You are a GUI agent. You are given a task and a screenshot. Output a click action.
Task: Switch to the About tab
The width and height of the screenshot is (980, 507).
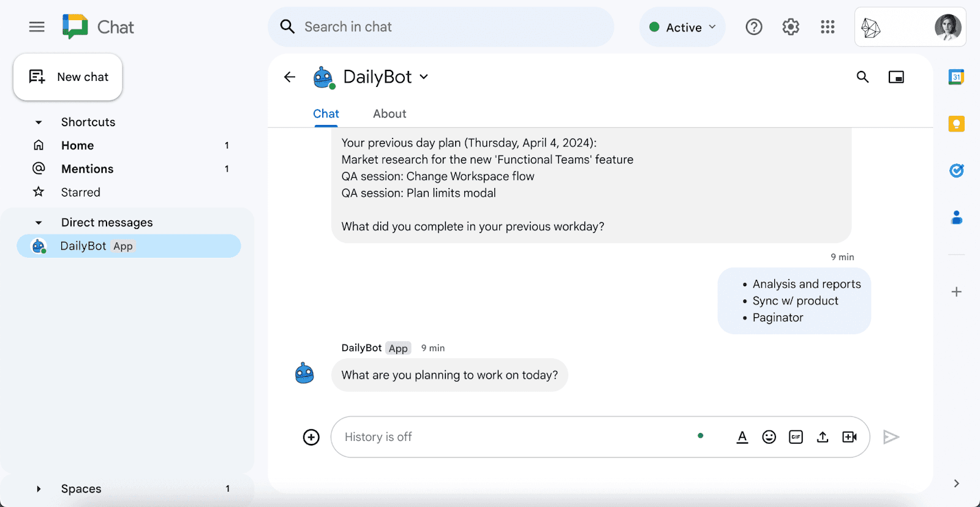[x=390, y=114]
